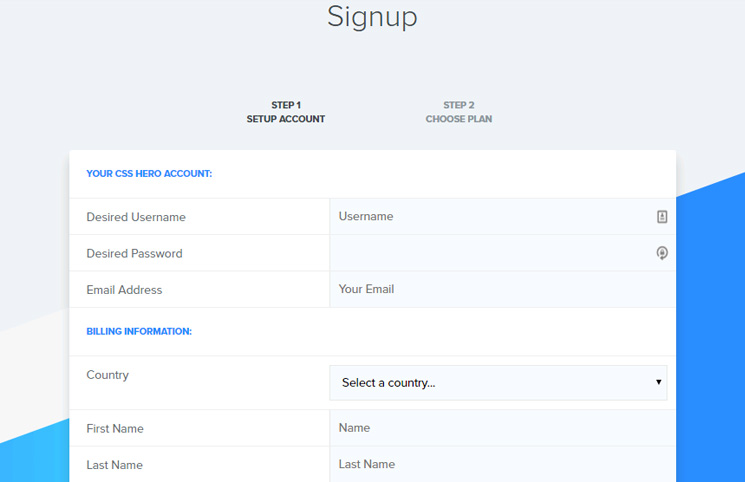
Task: Click the Desired Username label
Action: pyautogui.click(x=136, y=217)
